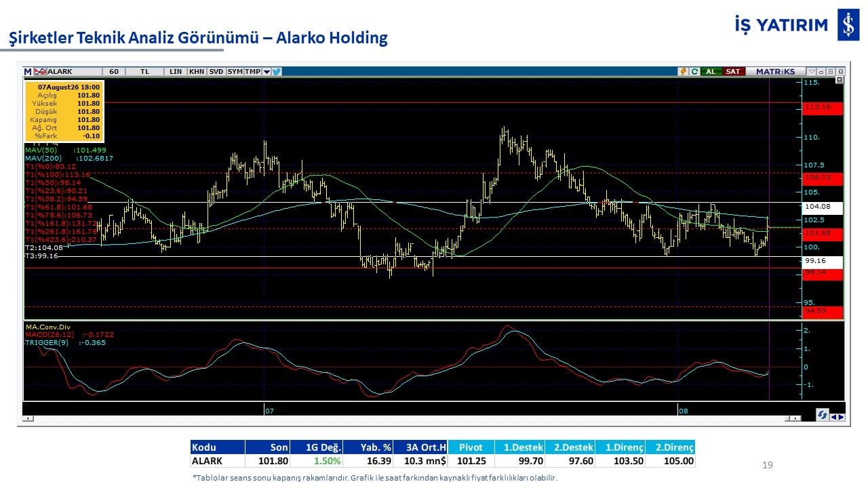Click the chart scroll-right arrow icon at bottom right

(x=841, y=417)
